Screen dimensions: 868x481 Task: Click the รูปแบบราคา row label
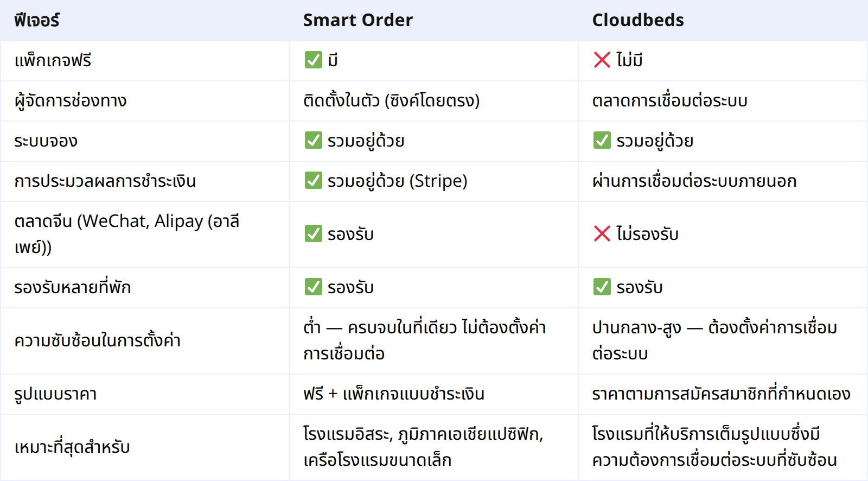point(55,394)
